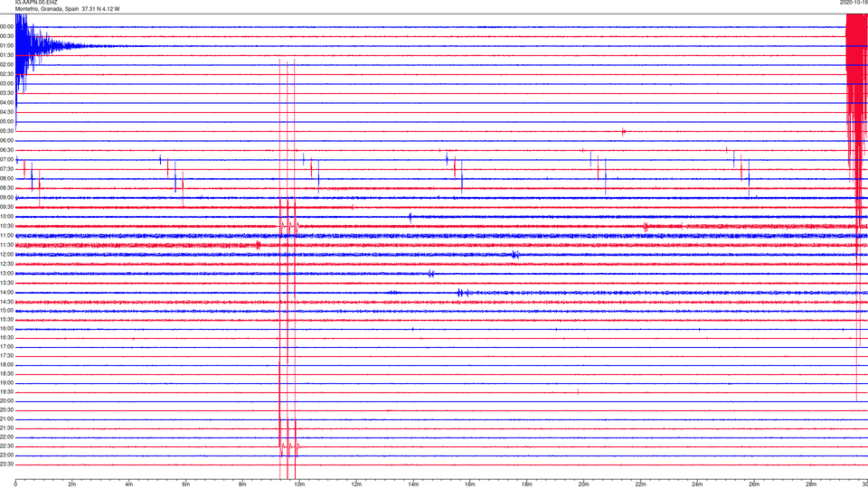Screen dimensions: 868x488
Task: Click the 28m tick label on minute axis
Action: (x=811, y=484)
